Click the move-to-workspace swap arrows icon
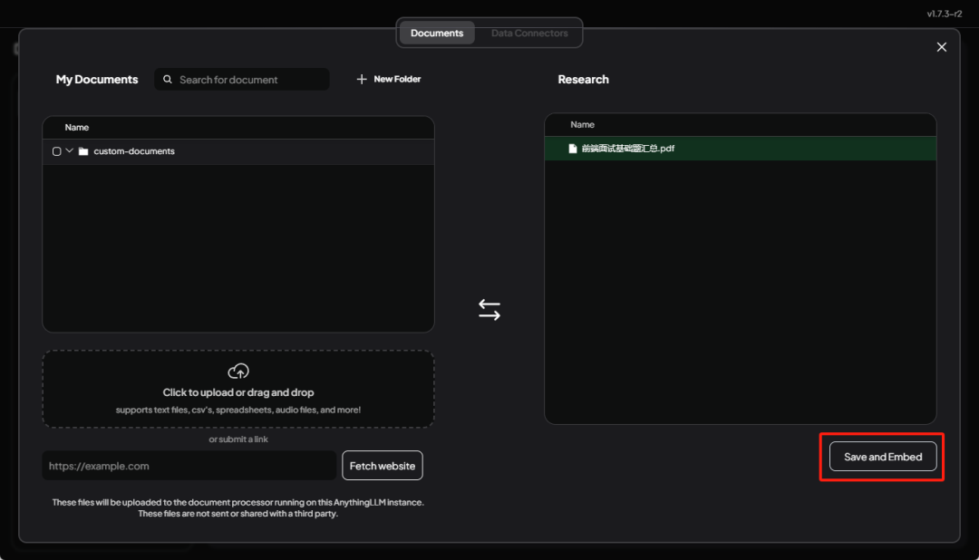 click(x=489, y=310)
